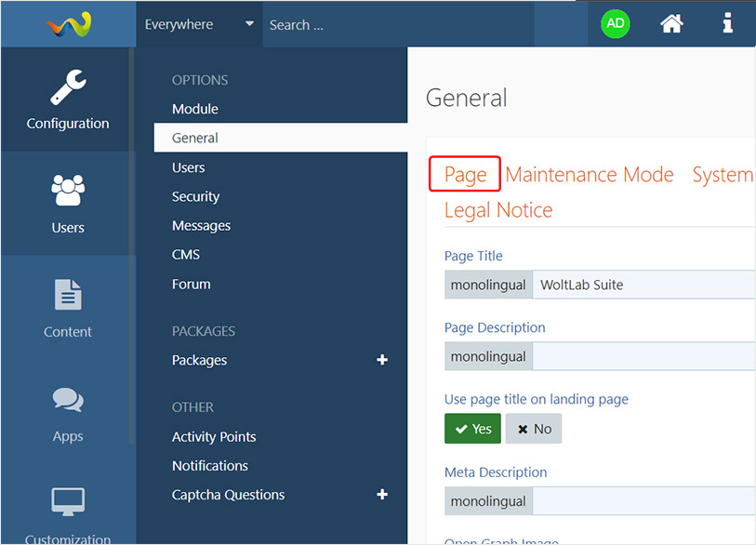Image resolution: width=756 pixels, height=545 pixels.
Task: Open the Customization monitor section
Action: coord(68,512)
